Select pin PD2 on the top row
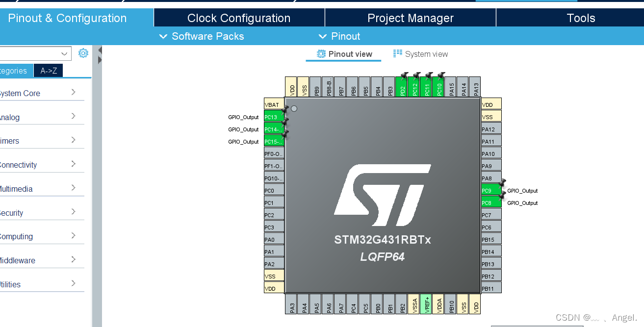Screen dimensions: 644x327 (402, 87)
